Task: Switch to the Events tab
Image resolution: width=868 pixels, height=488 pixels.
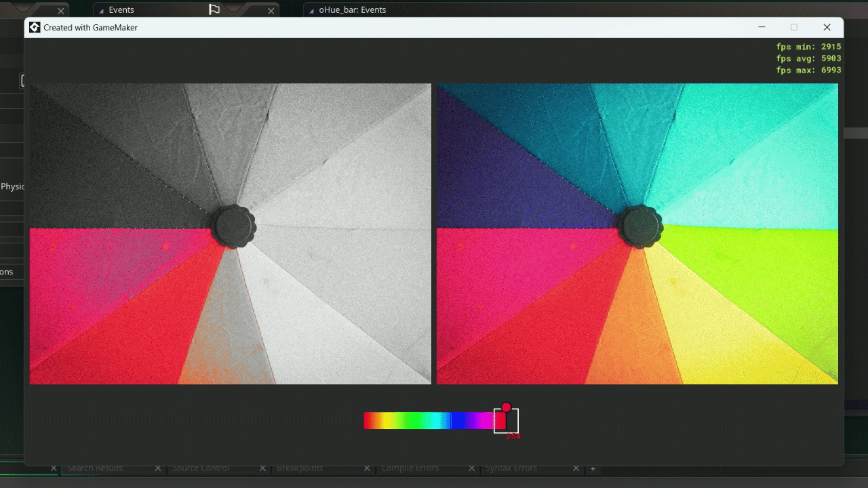Action: [121, 10]
